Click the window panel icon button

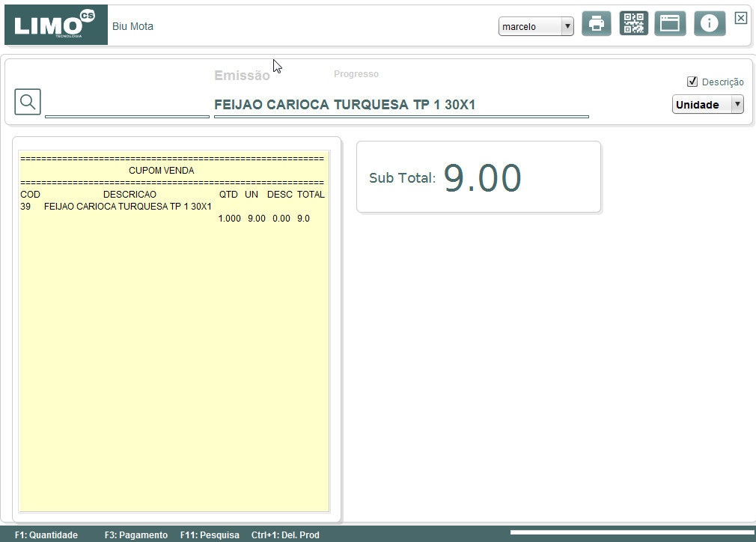(x=670, y=23)
